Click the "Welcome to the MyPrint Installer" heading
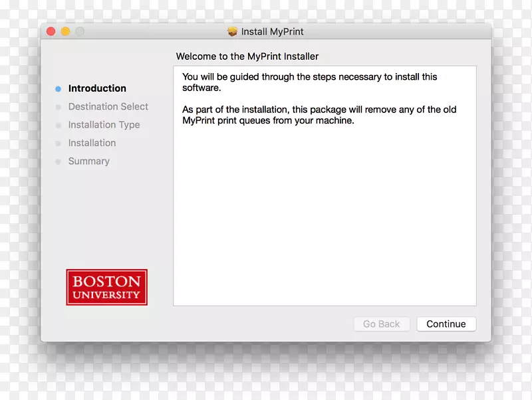532x400 pixels. pyautogui.click(x=247, y=56)
